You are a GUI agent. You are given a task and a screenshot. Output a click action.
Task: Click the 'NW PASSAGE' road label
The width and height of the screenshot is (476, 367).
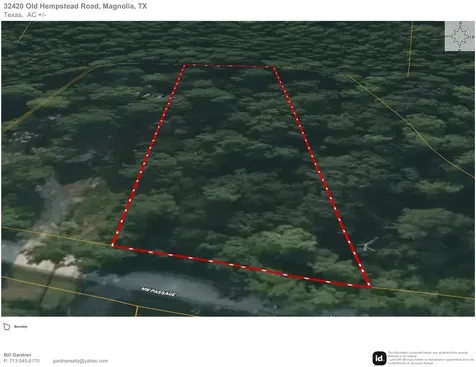coord(158,292)
